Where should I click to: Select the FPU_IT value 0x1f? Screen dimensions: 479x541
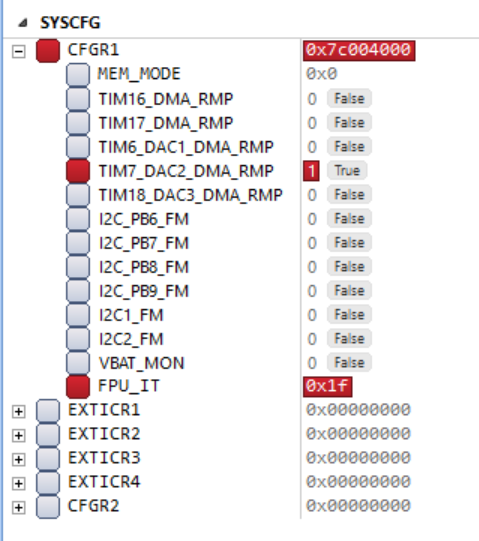[x=328, y=386]
